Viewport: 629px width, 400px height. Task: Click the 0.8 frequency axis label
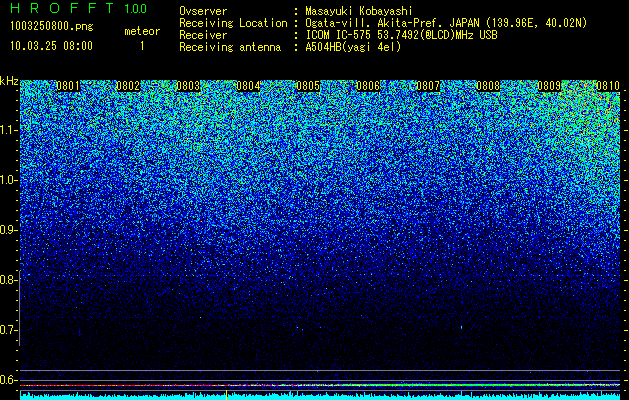pyautogui.click(x=9, y=280)
